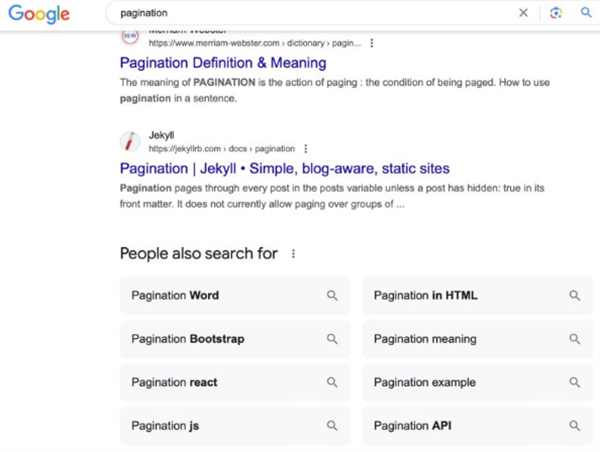Click the Merriam-Webster favicon
This screenshot has height=452, width=600.
[130, 36]
